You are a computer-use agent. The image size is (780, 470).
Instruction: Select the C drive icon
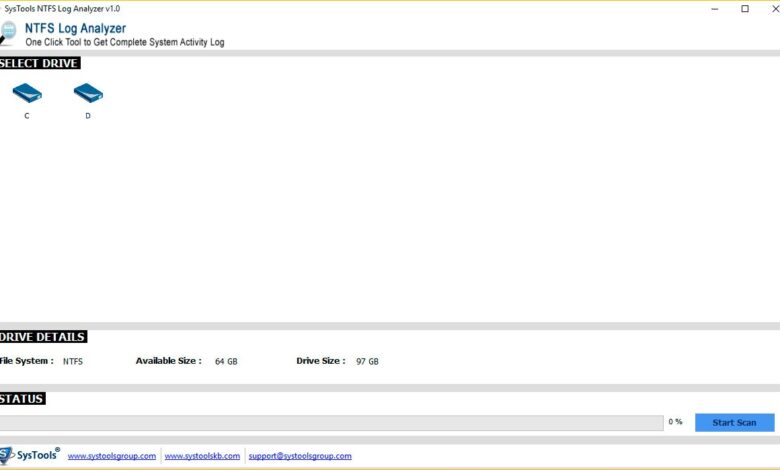click(x=27, y=93)
